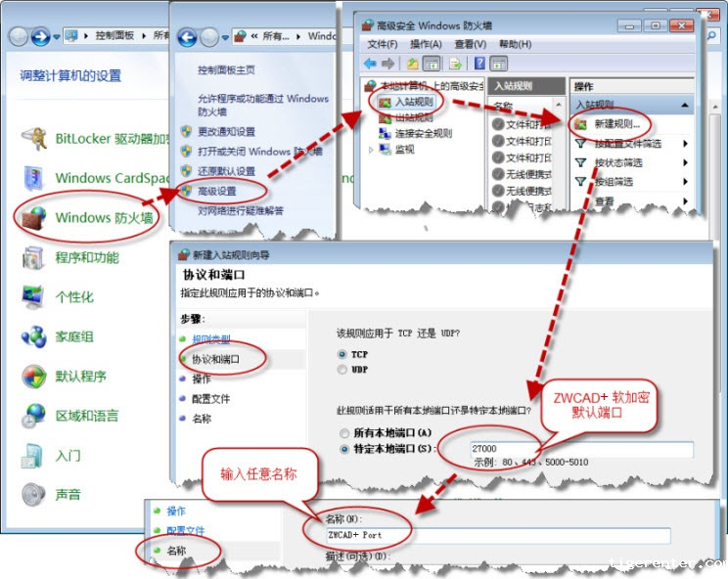Select the UDP radio button

tap(341, 370)
